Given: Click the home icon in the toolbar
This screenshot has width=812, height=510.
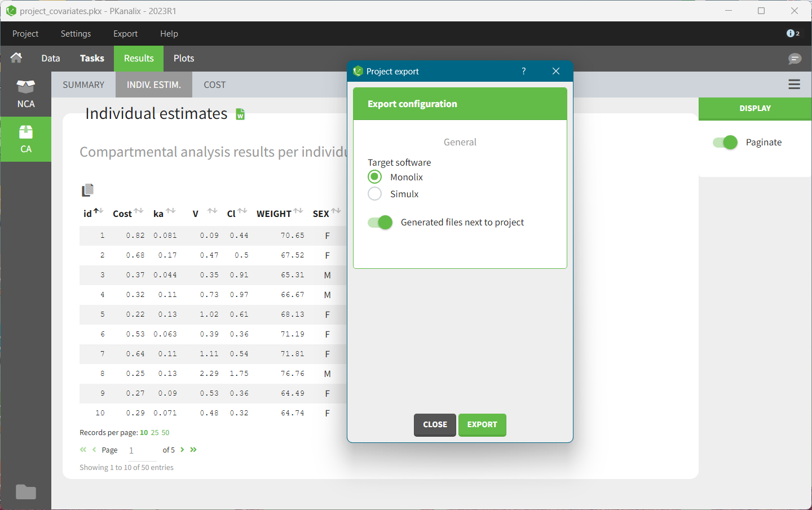Looking at the screenshot, I should tap(16, 58).
